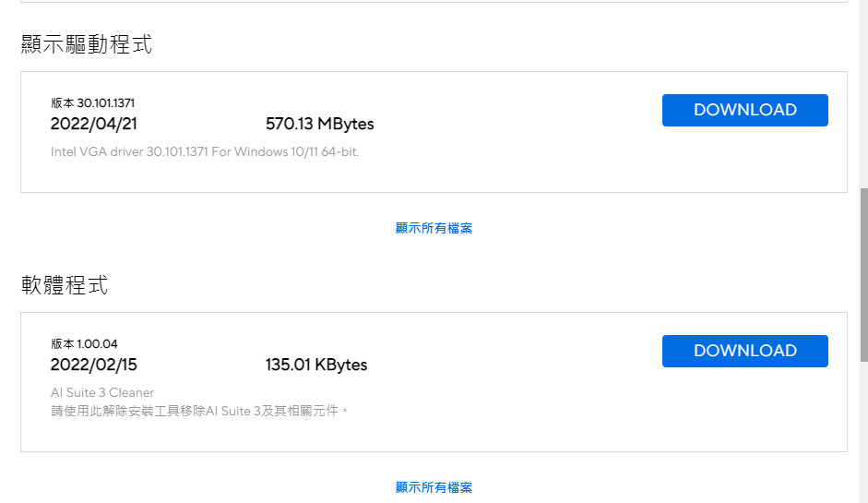This screenshot has width=868, height=503.
Task: Click the Intel VGA driver description text
Action: 205,151
